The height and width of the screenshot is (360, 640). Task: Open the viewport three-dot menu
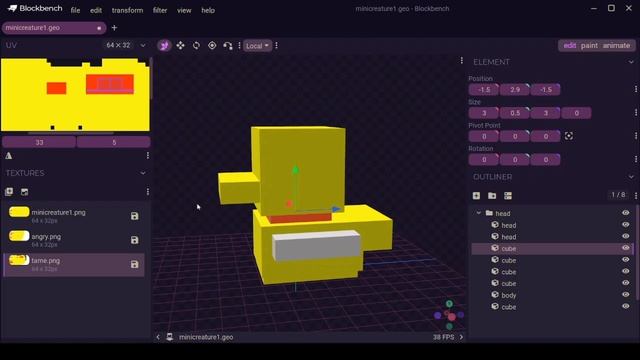pyautogui.click(x=462, y=60)
